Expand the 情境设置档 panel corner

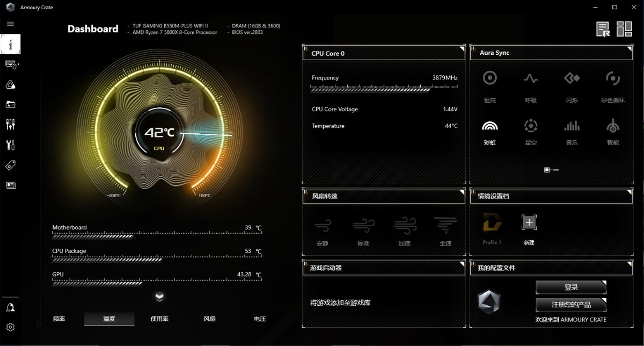pyautogui.click(x=629, y=192)
